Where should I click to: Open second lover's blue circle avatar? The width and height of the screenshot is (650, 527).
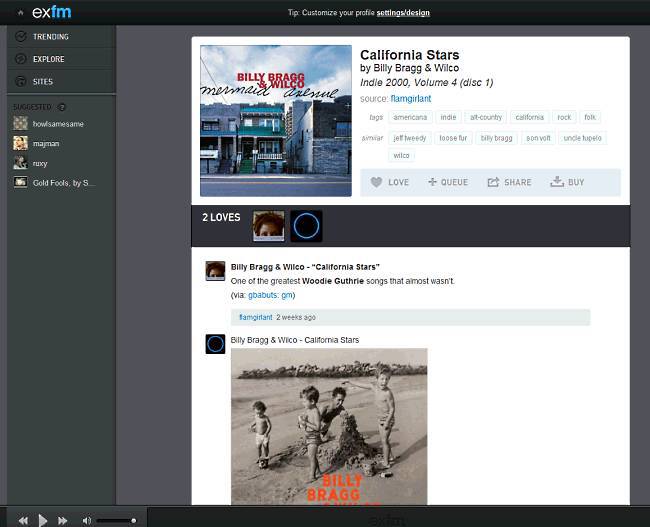[x=306, y=226]
